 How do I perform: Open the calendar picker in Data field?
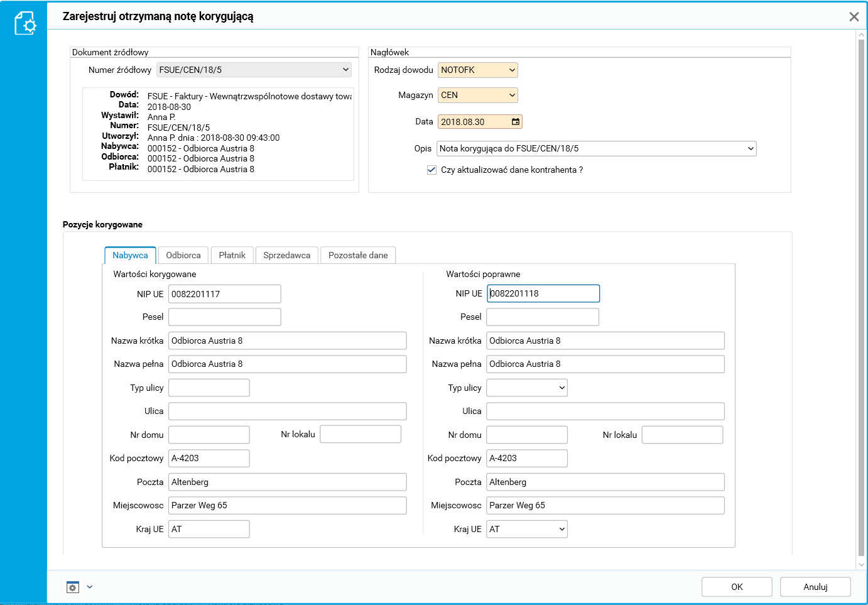click(516, 122)
